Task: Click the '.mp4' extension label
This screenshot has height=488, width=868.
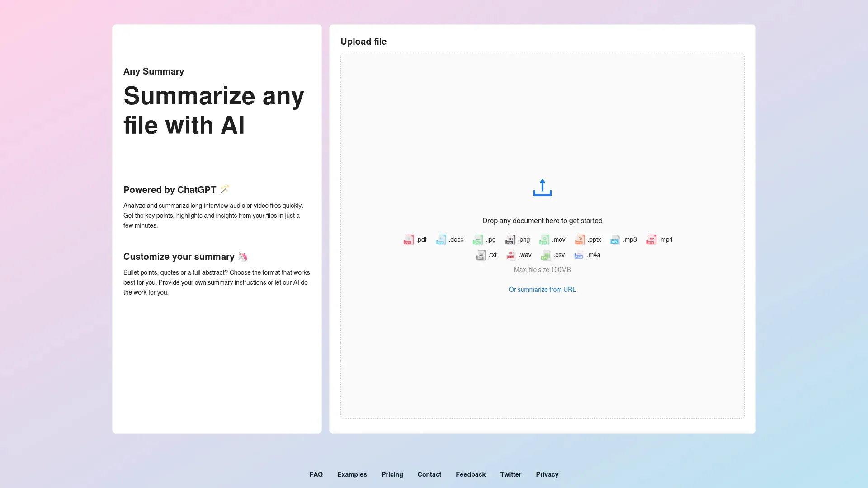Action: [x=665, y=239]
